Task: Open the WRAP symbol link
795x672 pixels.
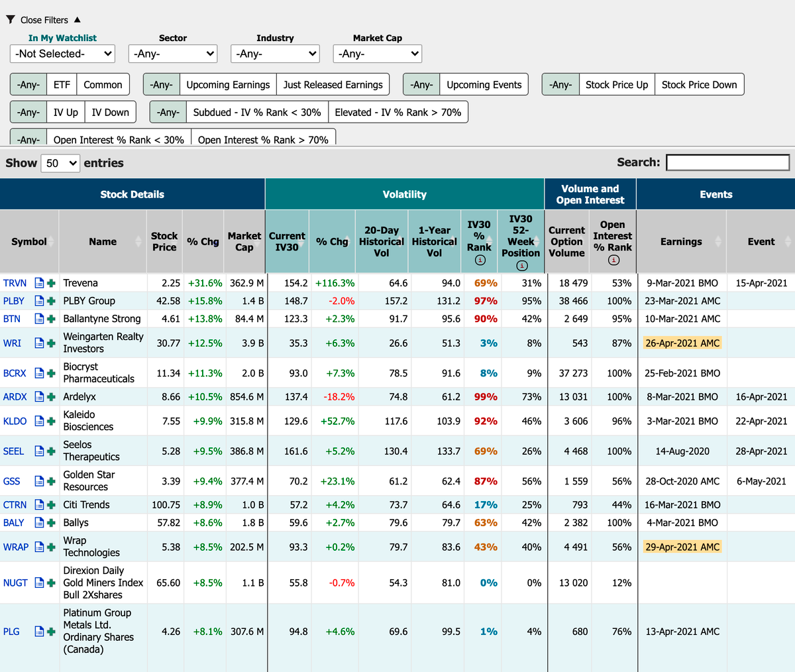Action: (x=16, y=547)
